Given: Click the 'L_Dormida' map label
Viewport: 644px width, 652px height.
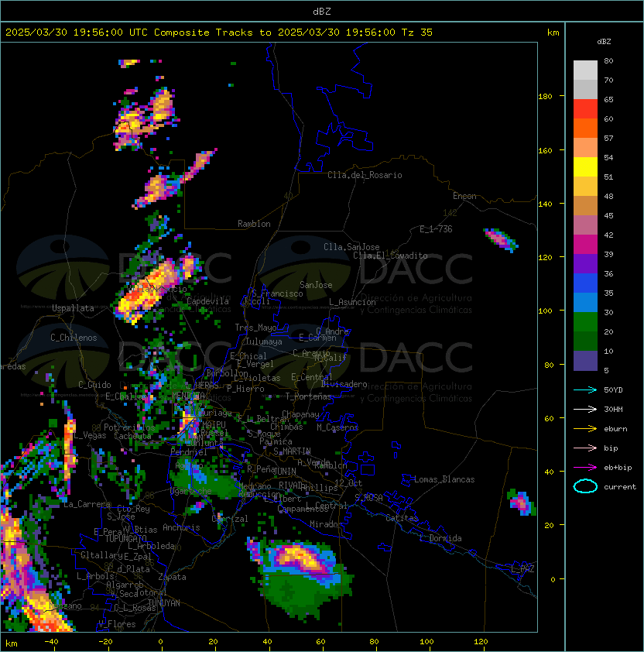Looking at the screenshot, I should 440,538.
